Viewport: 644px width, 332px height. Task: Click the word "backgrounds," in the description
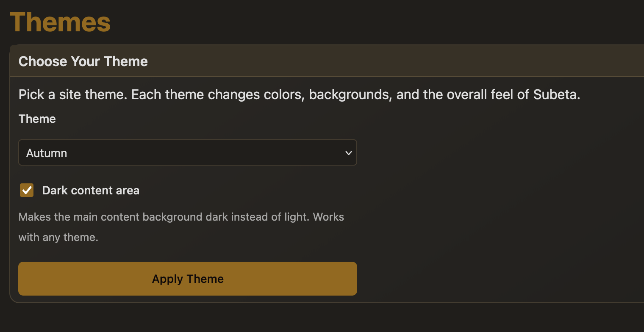coord(349,94)
